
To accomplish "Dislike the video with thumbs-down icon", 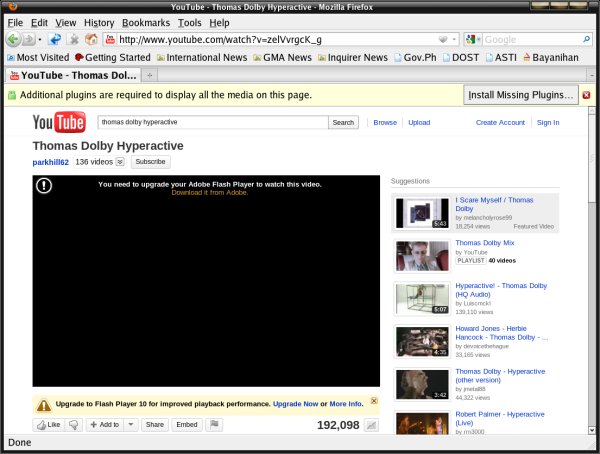I will pos(74,425).
